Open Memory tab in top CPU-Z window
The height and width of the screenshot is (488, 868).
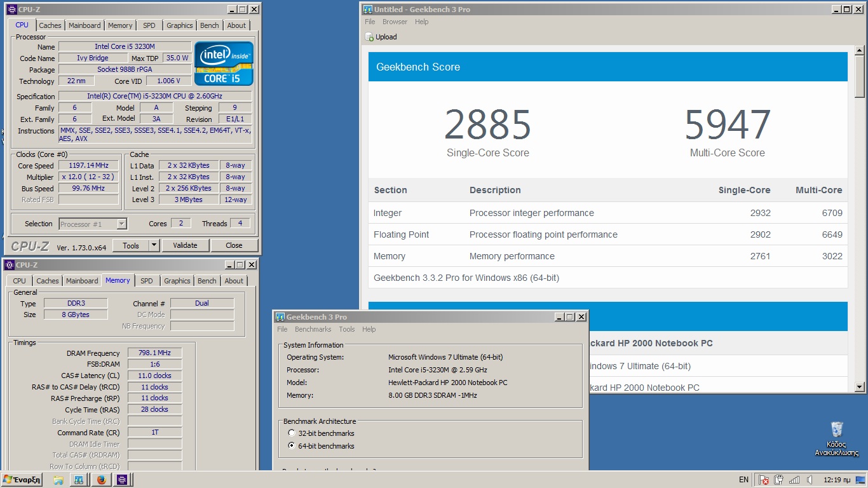pyautogui.click(x=120, y=25)
